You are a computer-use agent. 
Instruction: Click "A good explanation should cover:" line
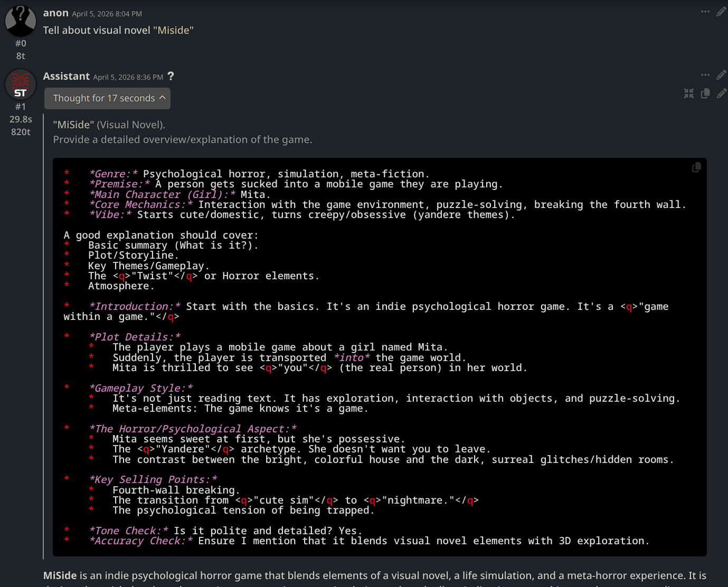tap(162, 235)
